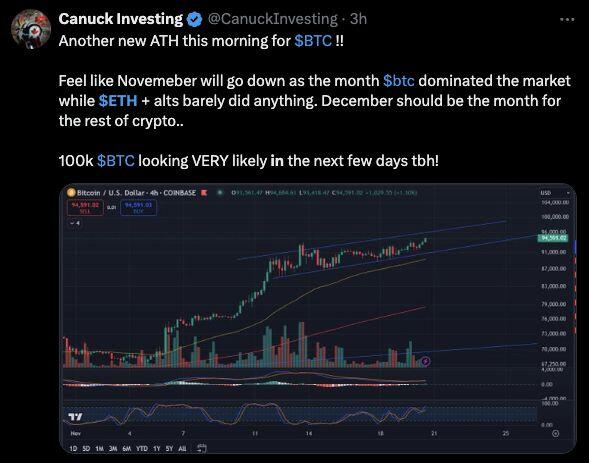Open the $ETH cashtag link
589x463 pixels.
pyautogui.click(x=118, y=101)
